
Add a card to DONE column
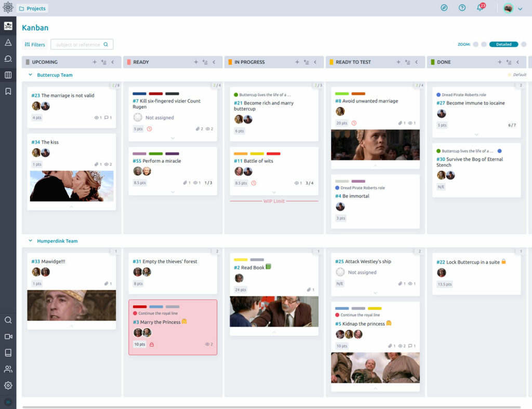tap(499, 62)
